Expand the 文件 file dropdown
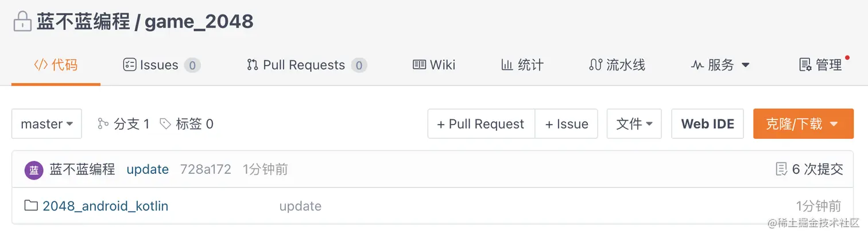Screen dimensions: 868x237 pyautogui.click(x=634, y=124)
